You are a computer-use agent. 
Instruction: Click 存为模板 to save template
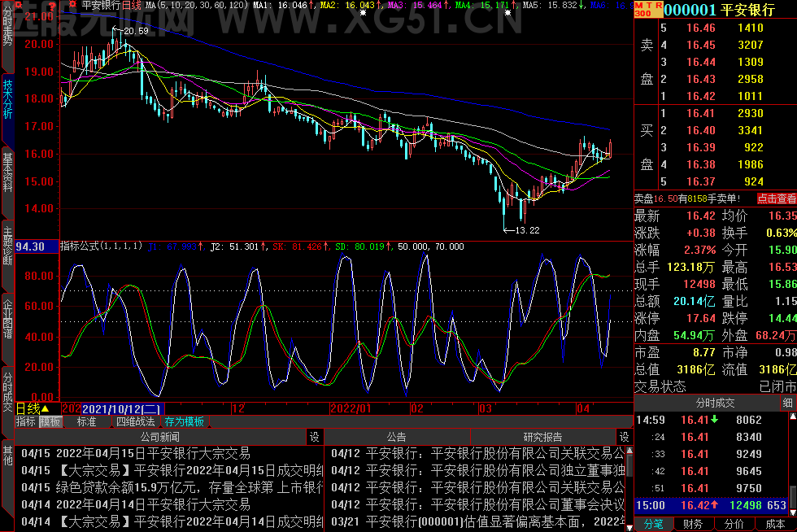184,421
